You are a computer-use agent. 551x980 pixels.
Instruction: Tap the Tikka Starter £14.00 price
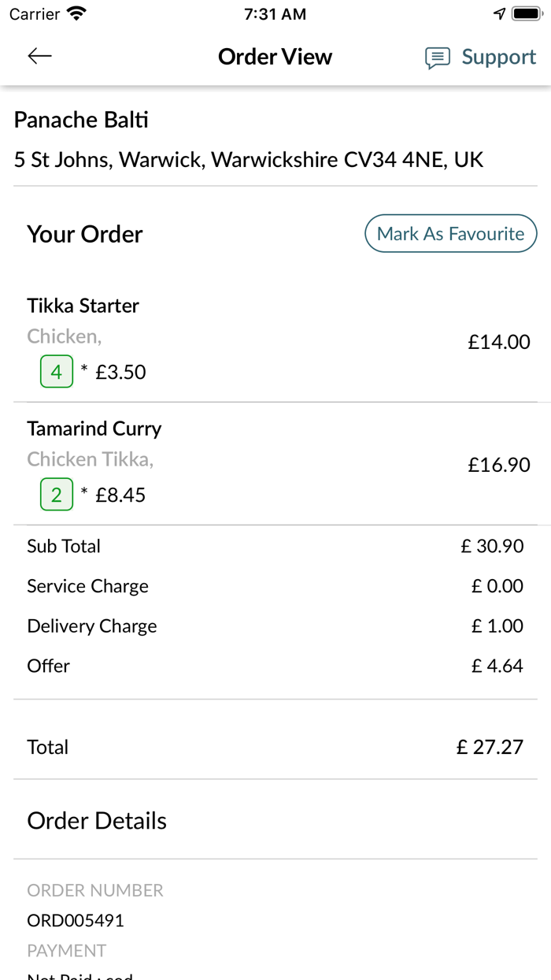499,342
